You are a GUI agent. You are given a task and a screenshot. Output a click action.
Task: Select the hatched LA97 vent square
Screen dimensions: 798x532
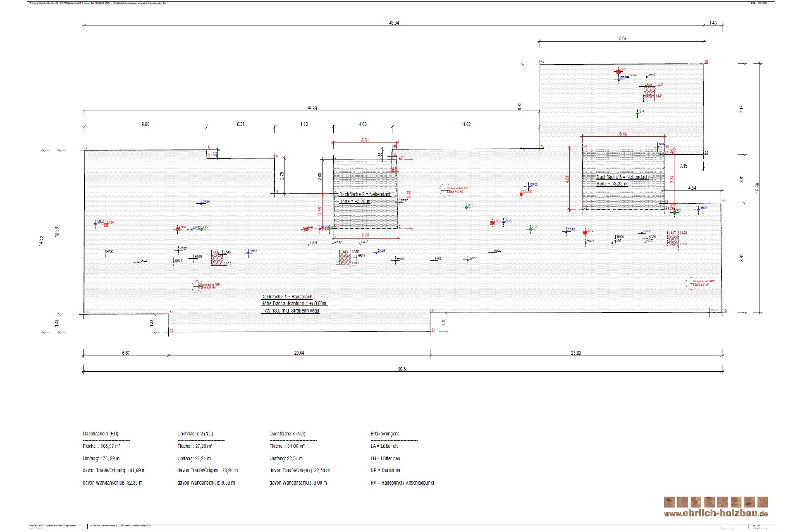pyautogui.click(x=673, y=240)
